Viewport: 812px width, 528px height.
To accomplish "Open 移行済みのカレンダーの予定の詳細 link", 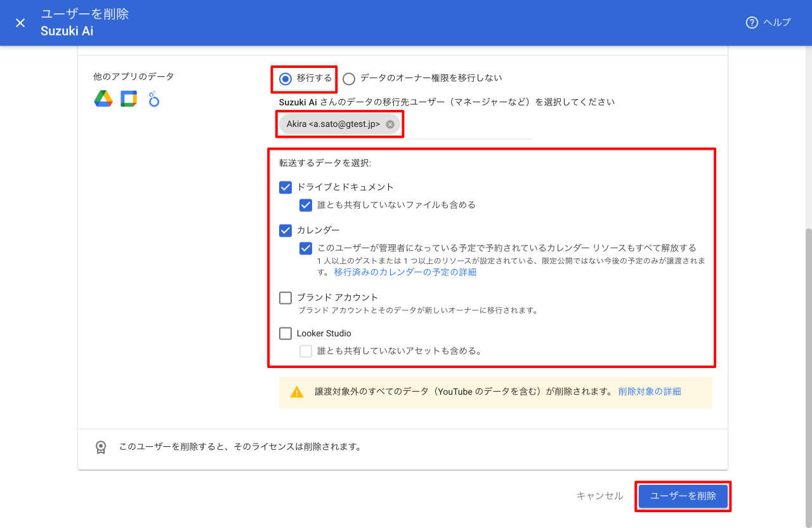I will [405, 272].
